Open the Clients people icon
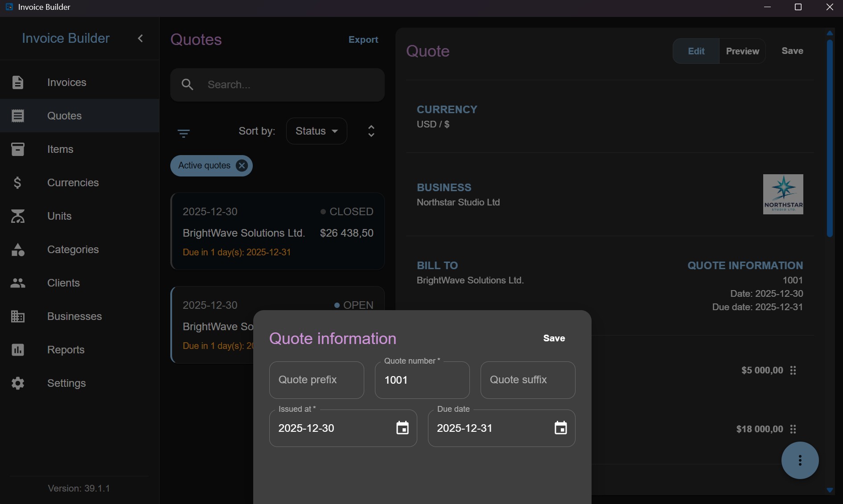This screenshot has height=504, width=843. pyautogui.click(x=18, y=283)
